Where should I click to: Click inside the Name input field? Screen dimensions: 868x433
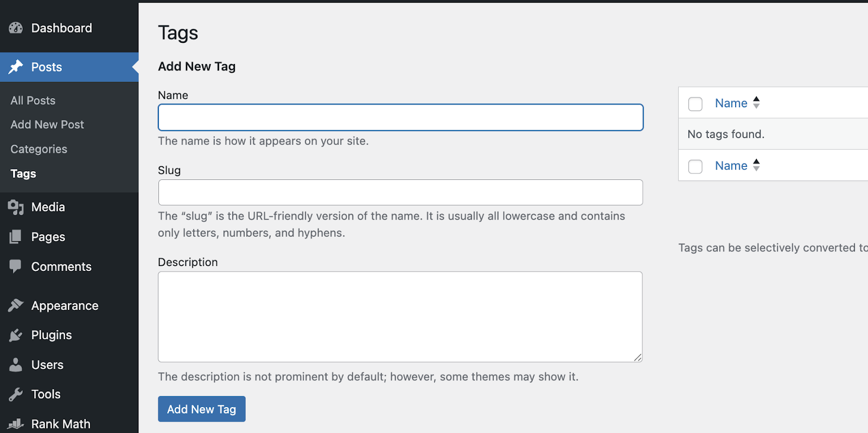[x=400, y=117]
